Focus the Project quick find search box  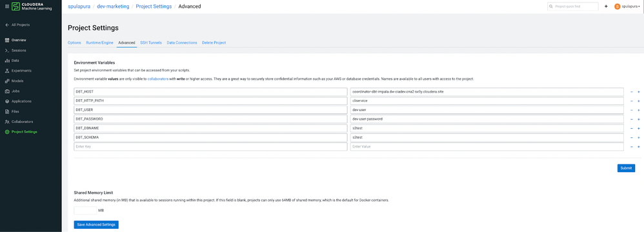tap(572, 6)
